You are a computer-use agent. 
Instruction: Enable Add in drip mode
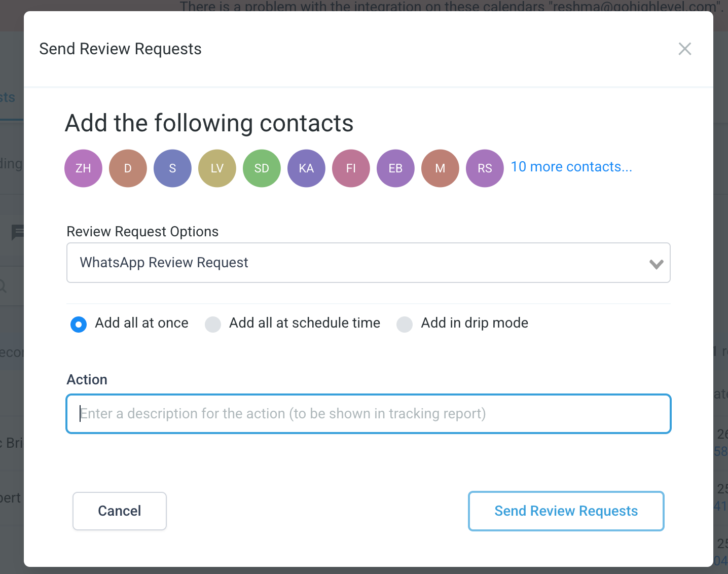(405, 324)
